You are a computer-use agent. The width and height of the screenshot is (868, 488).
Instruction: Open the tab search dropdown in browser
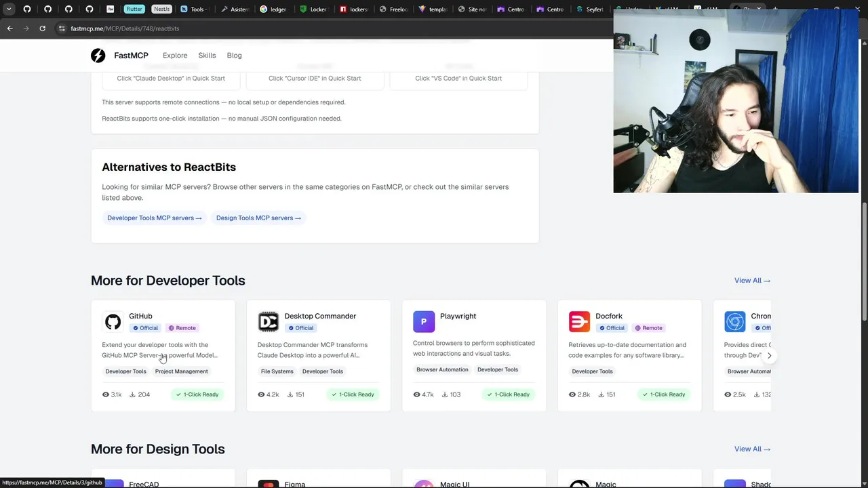point(9,9)
